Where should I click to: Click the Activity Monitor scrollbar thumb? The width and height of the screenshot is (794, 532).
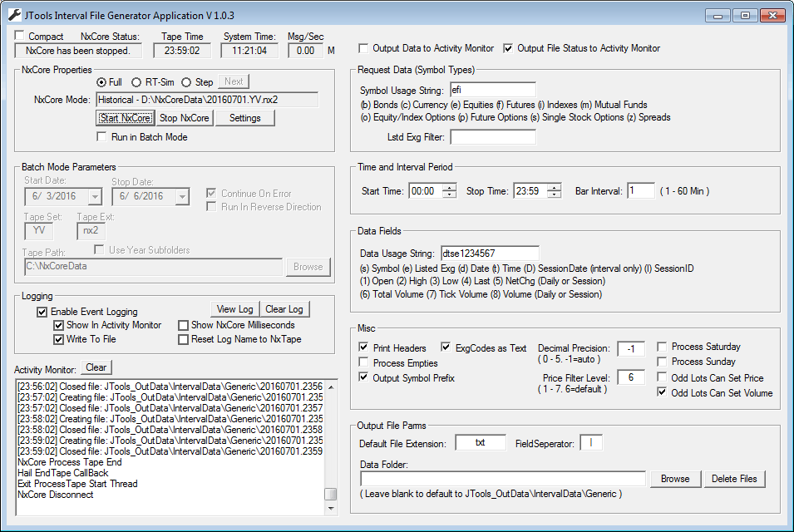click(331, 494)
